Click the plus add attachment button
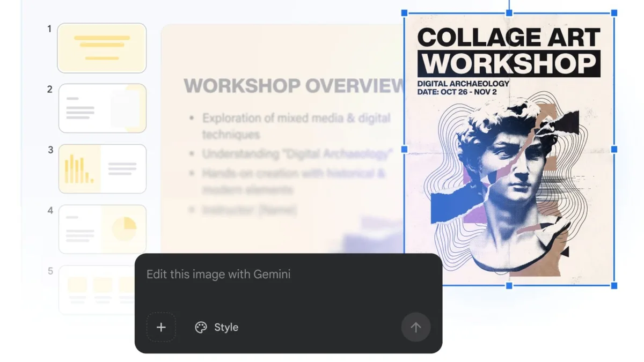This screenshot has height=362, width=644. click(161, 327)
